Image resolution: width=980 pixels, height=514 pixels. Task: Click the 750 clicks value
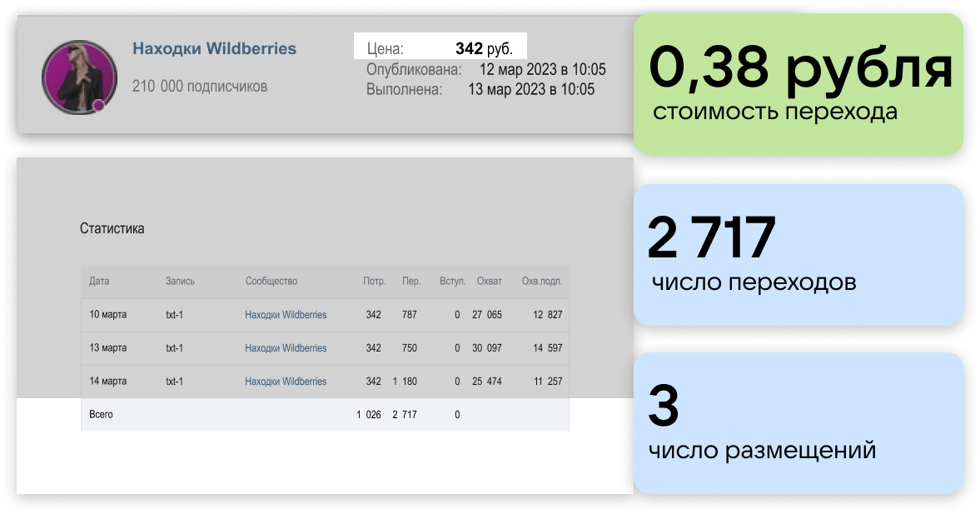coord(410,347)
